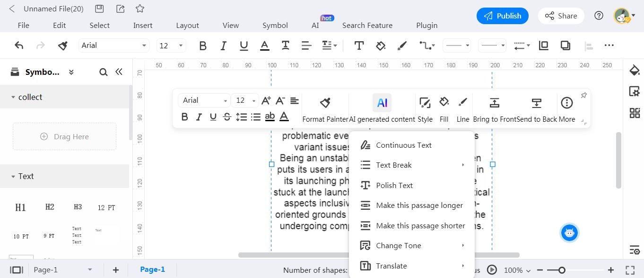Image resolution: width=644 pixels, height=278 pixels.
Task: Adjust the zoom slider handle
Action: point(562,270)
